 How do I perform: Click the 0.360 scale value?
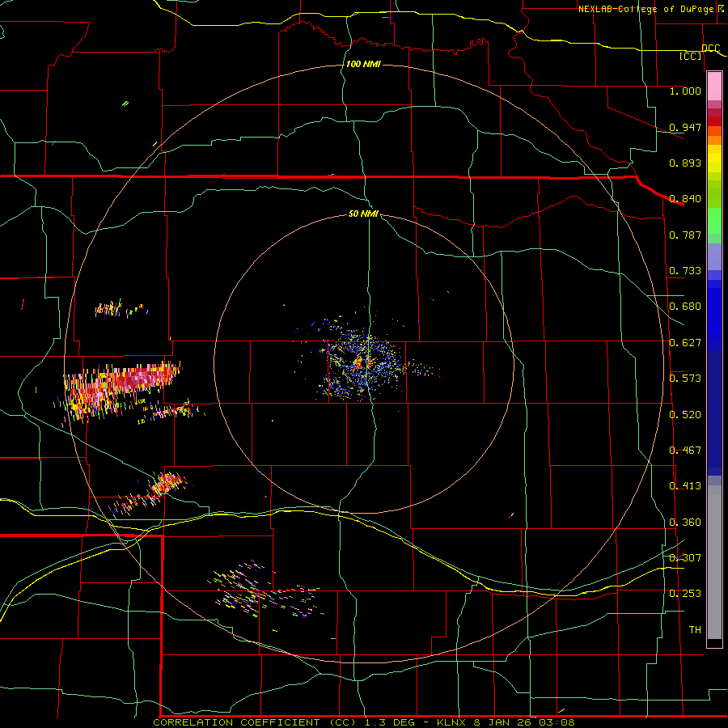point(685,523)
